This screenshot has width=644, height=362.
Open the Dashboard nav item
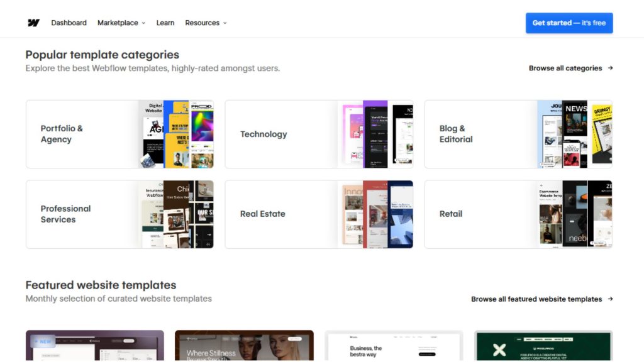[x=69, y=23]
